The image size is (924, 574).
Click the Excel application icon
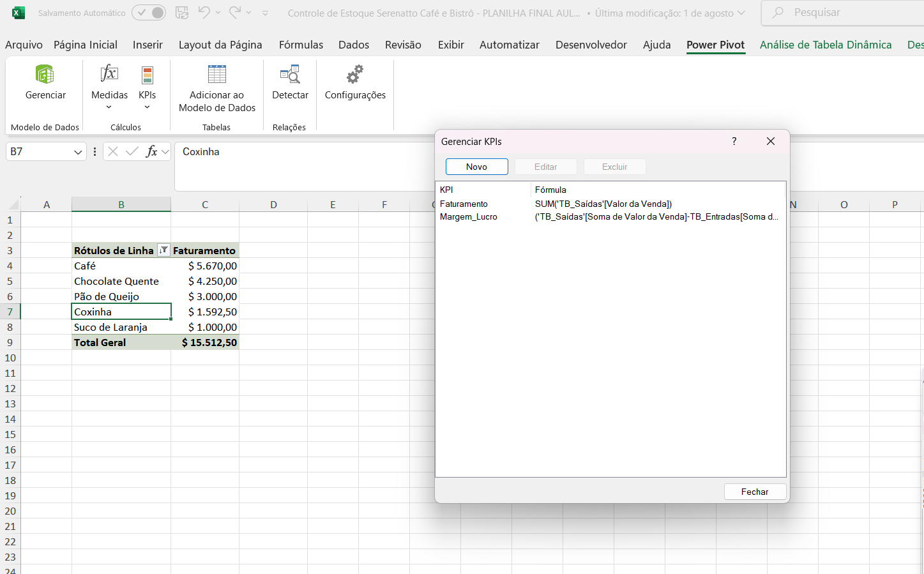tap(19, 13)
